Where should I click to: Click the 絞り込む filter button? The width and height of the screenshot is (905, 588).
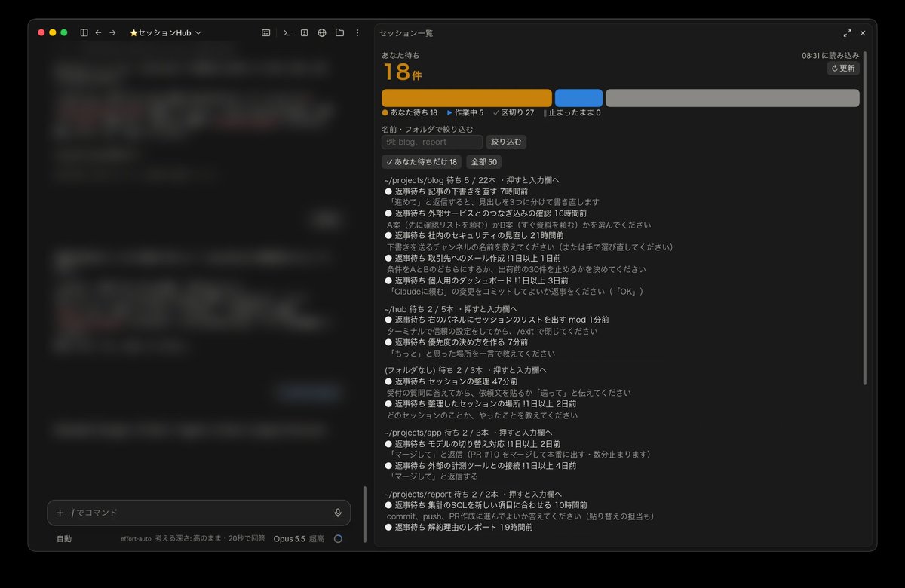coord(506,142)
